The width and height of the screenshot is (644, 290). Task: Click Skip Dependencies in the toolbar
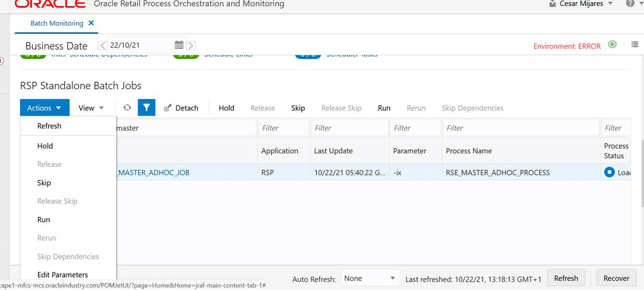(473, 108)
